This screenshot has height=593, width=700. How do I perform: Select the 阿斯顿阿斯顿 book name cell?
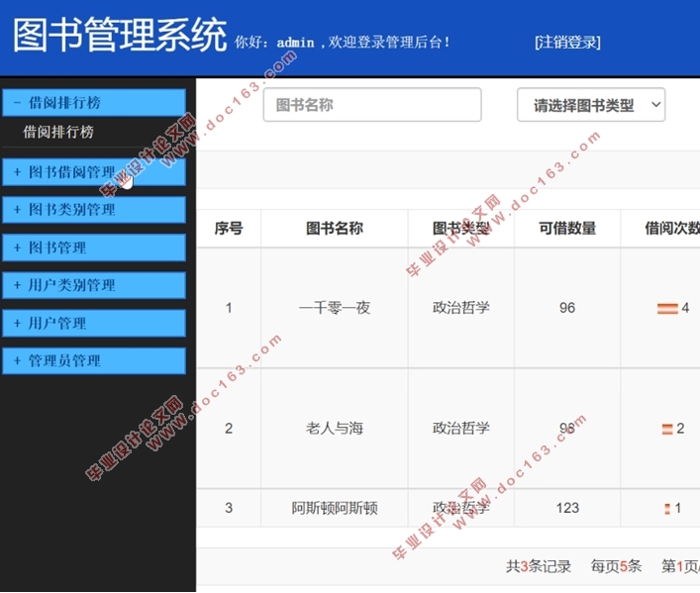[x=335, y=508]
